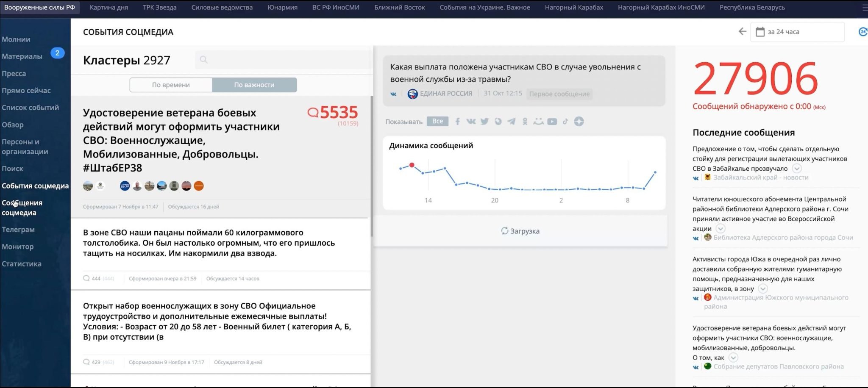Open the "Ближний Восток" top tab

coord(399,7)
